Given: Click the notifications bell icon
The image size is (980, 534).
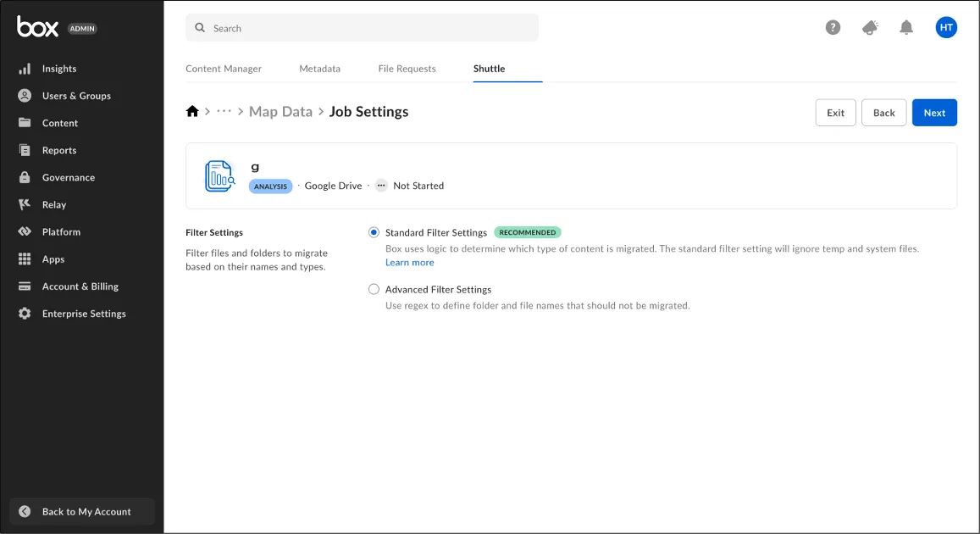Looking at the screenshot, I should point(906,27).
